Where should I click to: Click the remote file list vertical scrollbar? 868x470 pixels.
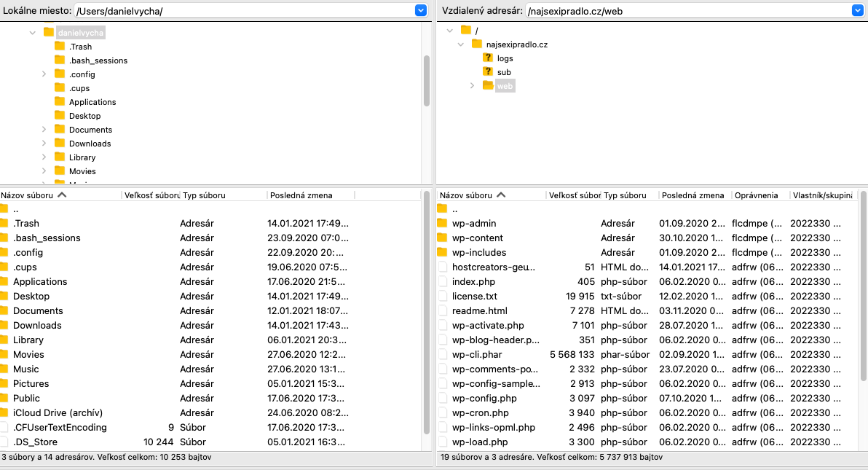[x=863, y=286]
